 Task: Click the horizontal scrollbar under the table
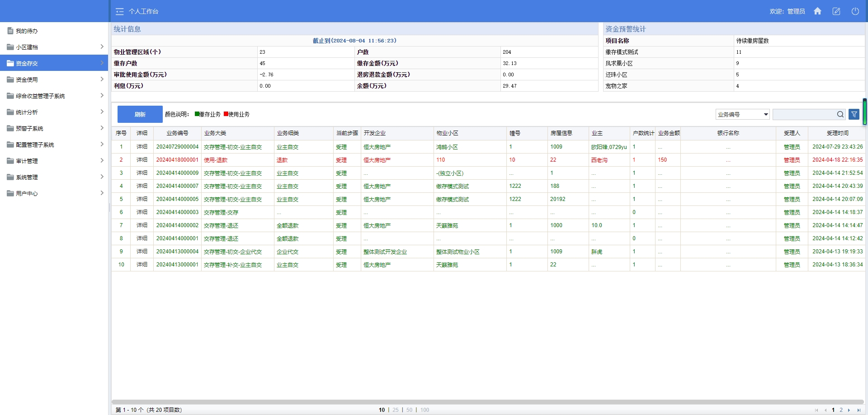coord(487,402)
